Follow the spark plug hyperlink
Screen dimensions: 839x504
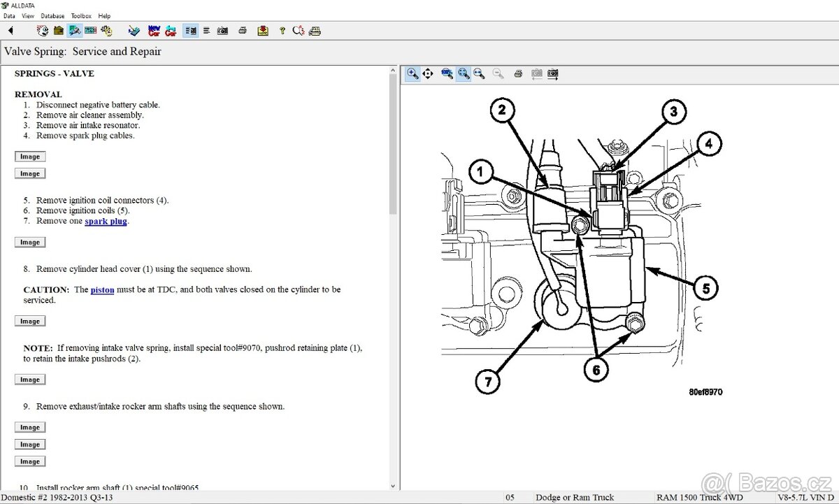point(106,221)
